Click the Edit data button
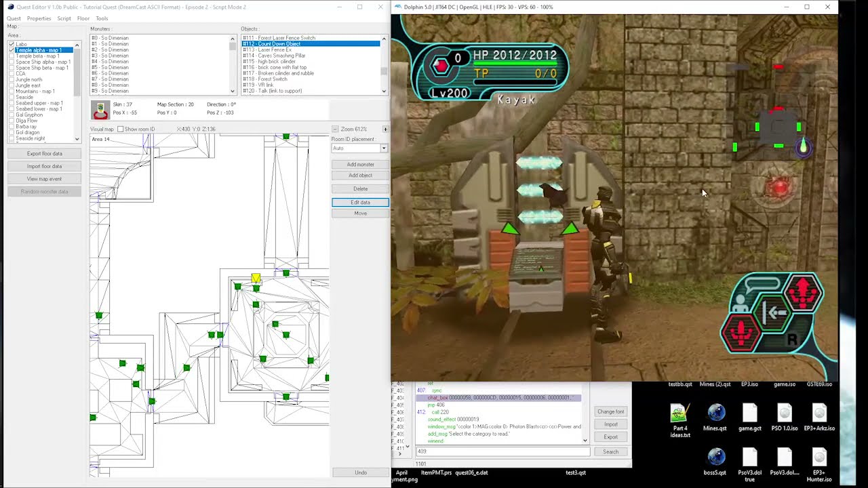868x488 pixels. pos(360,203)
